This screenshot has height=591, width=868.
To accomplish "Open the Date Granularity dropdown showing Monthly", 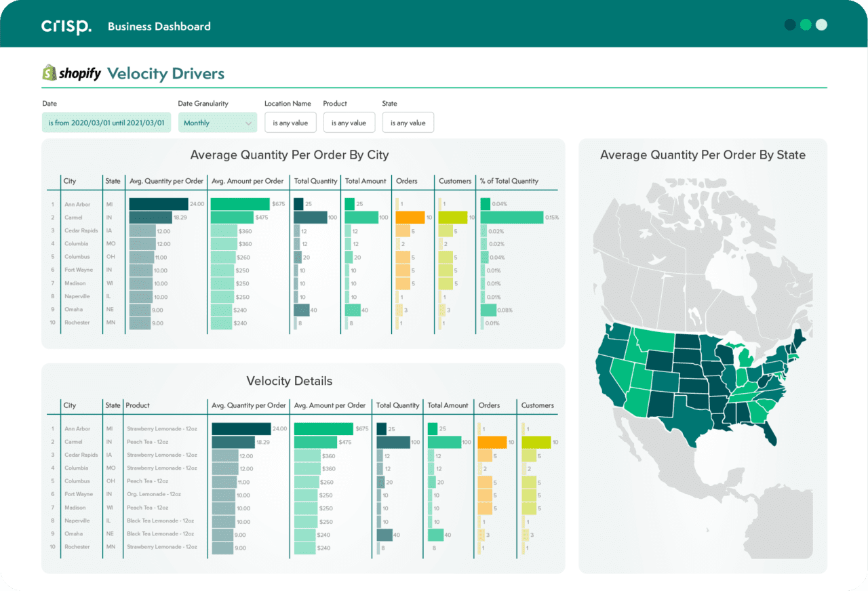I will (217, 122).
